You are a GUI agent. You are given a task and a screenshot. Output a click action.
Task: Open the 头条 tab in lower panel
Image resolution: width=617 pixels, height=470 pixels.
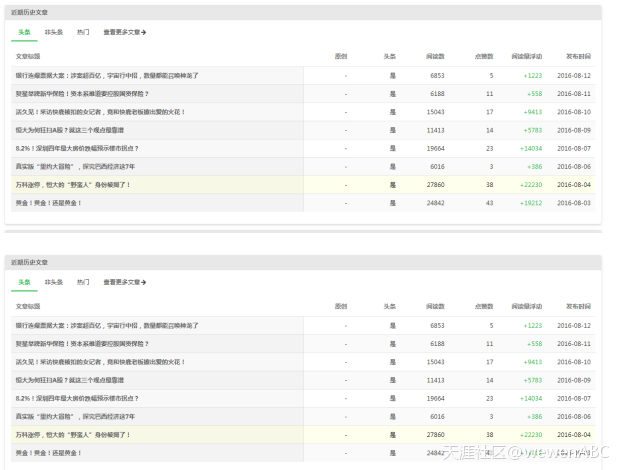pos(25,283)
